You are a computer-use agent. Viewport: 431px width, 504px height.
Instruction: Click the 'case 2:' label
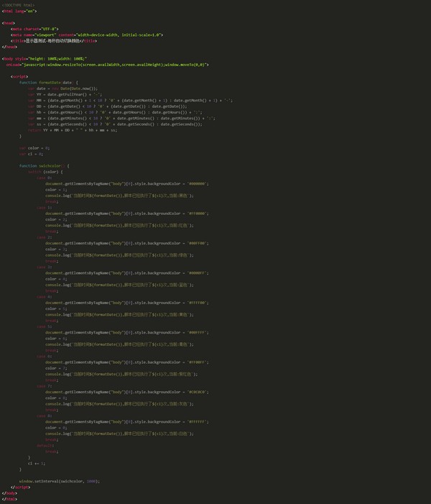pyautogui.click(x=45, y=237)
